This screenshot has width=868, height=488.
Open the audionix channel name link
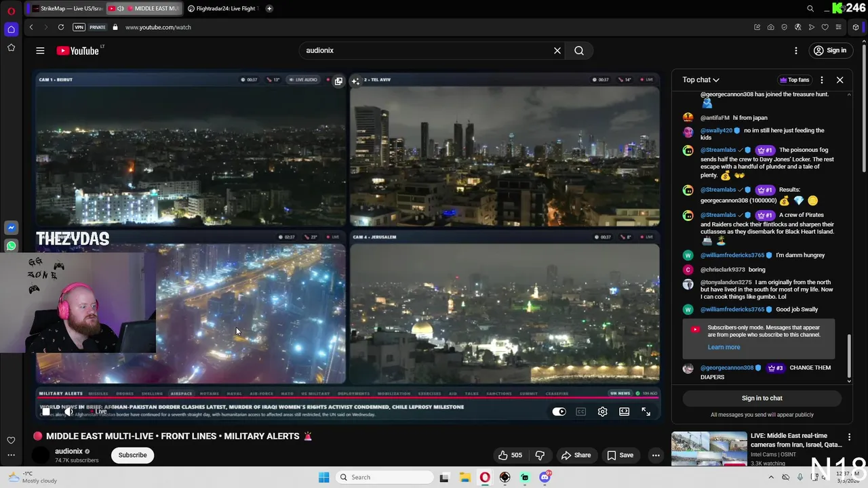click(68, 451)
